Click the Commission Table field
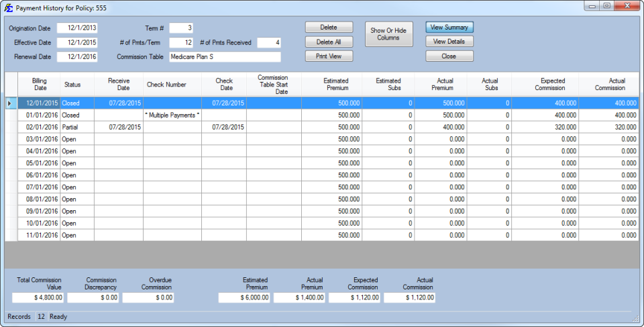 click(225, 57)
